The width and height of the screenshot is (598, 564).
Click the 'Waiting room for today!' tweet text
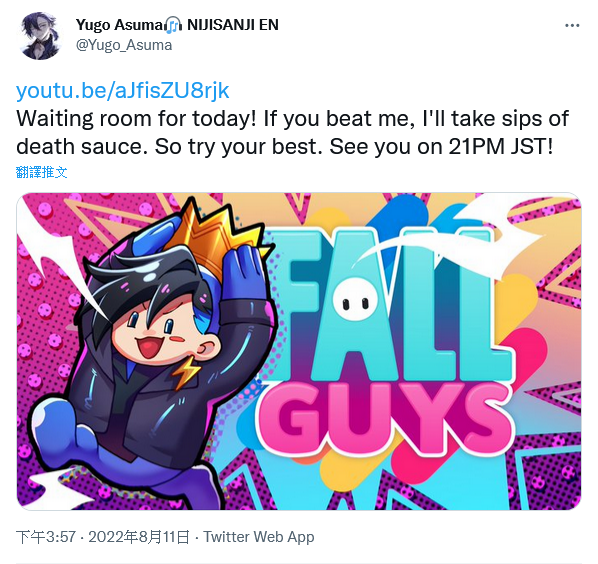pyautogui.click(x=137, y=119)
